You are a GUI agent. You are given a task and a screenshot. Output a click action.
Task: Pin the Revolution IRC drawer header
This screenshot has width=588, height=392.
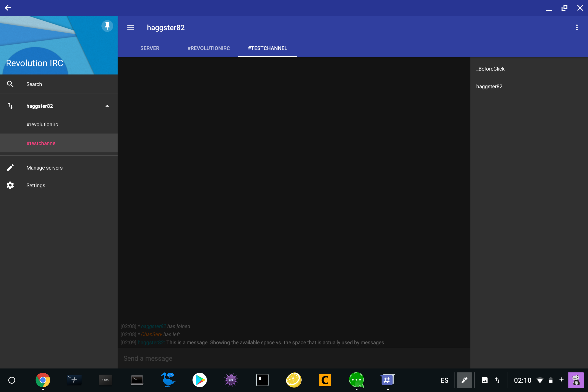[107, 26]
